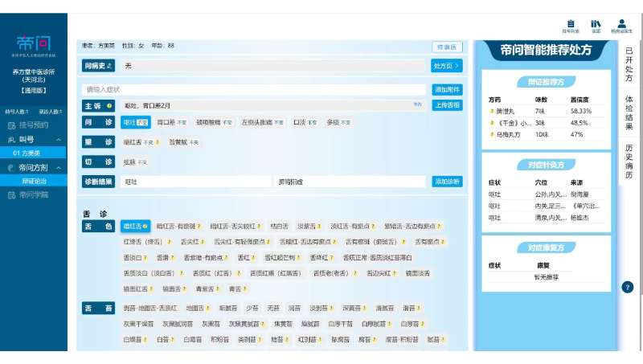Toggle the 弦脉 tag in 切诊

[135, 162]
